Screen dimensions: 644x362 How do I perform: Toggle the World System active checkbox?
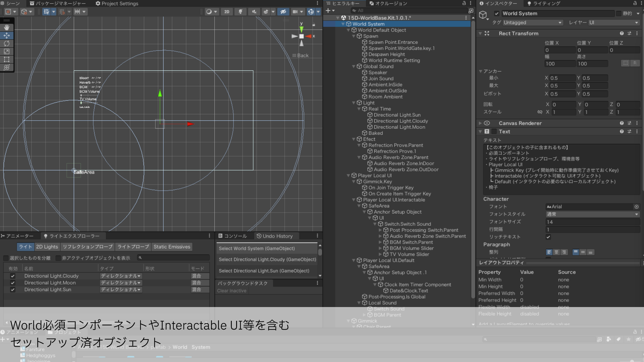(x=497, y=13)
